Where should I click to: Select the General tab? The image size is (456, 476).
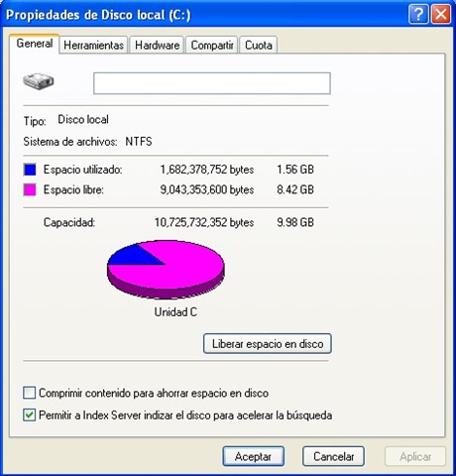pos(35,44)
